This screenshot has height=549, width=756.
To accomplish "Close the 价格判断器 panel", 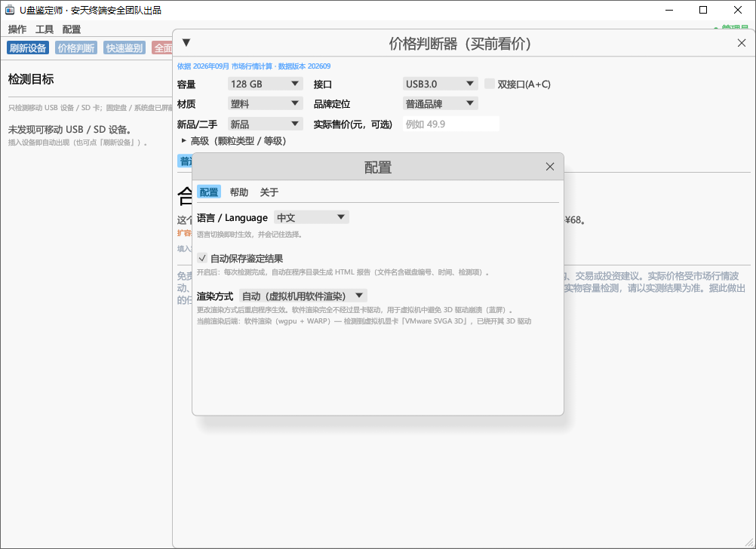I will pos(742,43).
